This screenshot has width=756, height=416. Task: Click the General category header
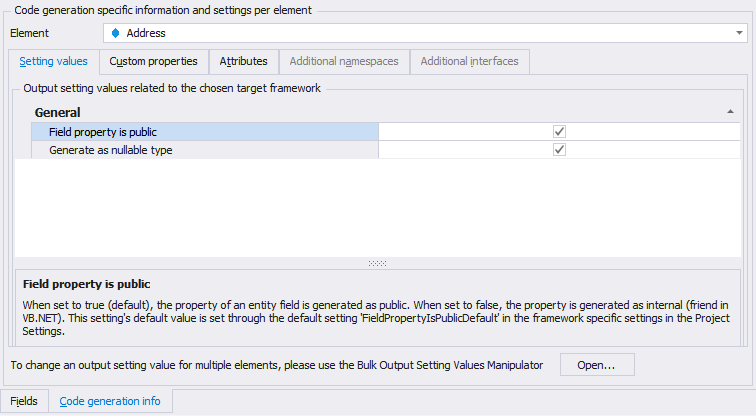[57, 113]
